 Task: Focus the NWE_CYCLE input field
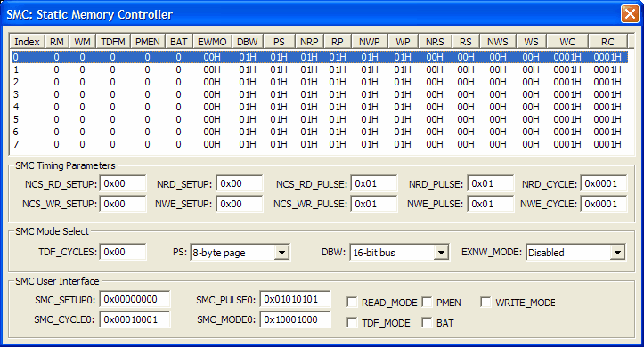pyautogui.click(x=604, y=204)
